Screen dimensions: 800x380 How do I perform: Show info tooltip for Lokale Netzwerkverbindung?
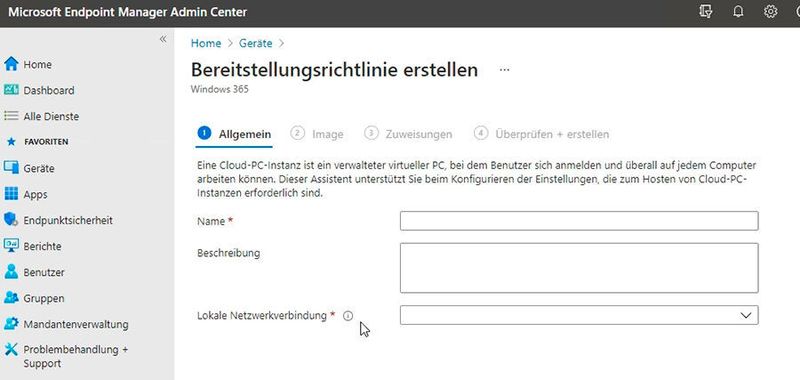(348, 316)
